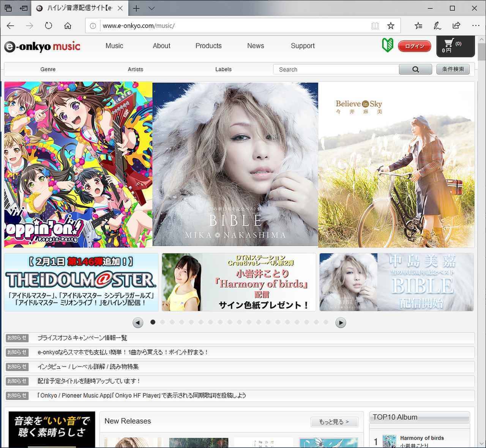Click the green beginner guide mark

(x=387, y=46)
